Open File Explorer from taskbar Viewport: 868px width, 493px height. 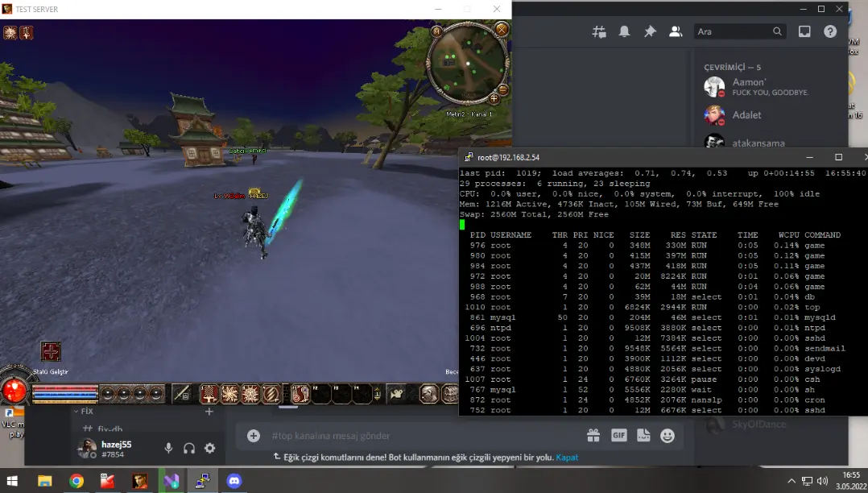[44, 481]
